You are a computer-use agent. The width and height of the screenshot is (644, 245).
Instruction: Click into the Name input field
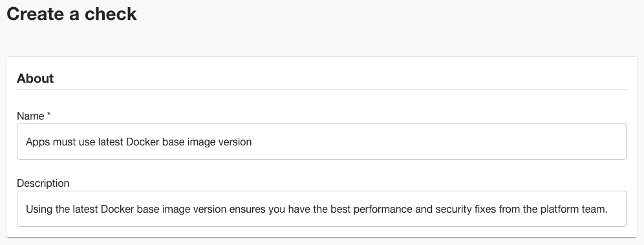[x=321, y=142]
